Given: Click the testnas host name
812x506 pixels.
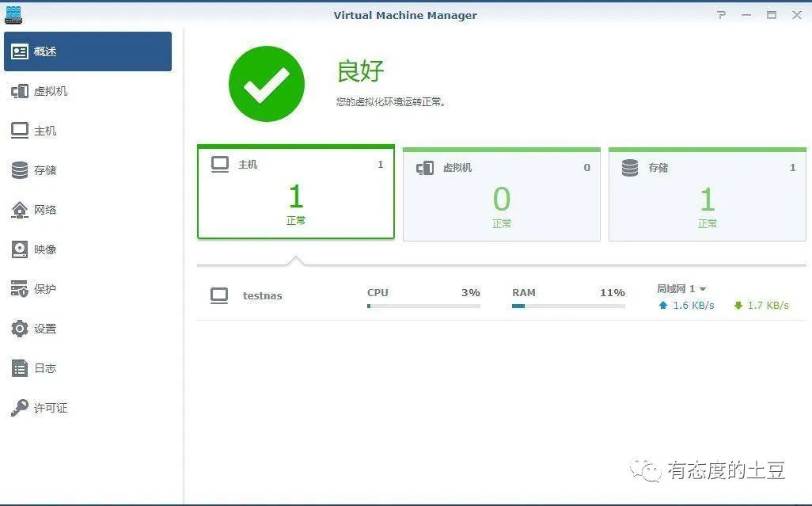Looking at the screenshot, I should [x=263, y=295].
